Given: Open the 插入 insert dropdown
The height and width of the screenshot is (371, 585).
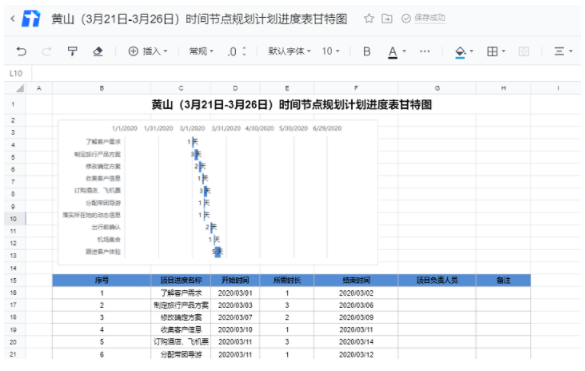Looking at the screenshot, I should (x=148, y=51).
